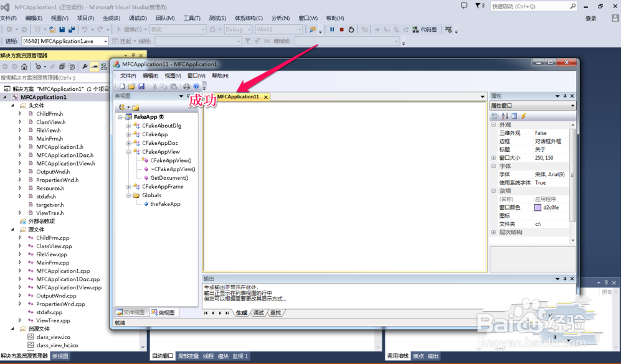621x364 pixels.
Task: Stop debugging with the red square button
Action: point(341,29)
